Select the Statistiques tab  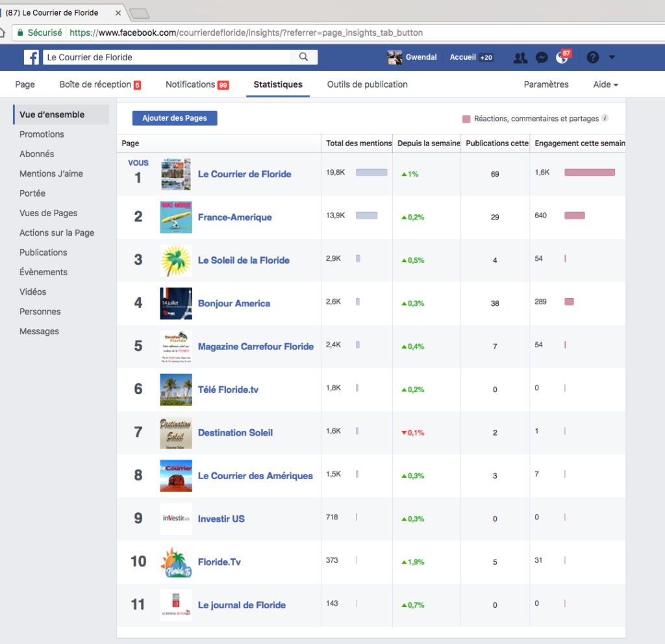[278, 84]
